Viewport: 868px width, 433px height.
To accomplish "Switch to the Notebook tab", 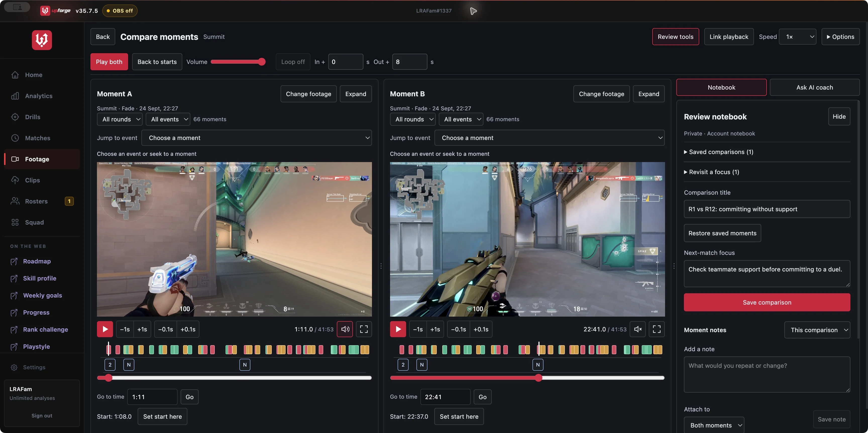I will coord(721,88).
